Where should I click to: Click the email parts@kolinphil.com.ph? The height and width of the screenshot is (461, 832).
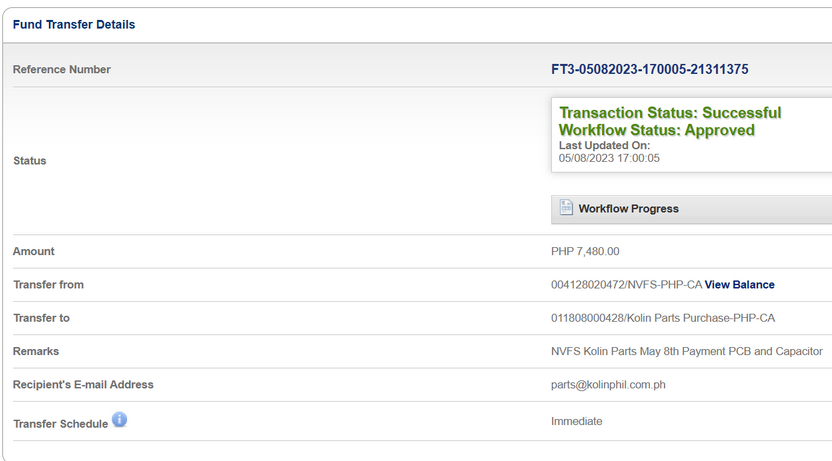[x=609, y=384]
